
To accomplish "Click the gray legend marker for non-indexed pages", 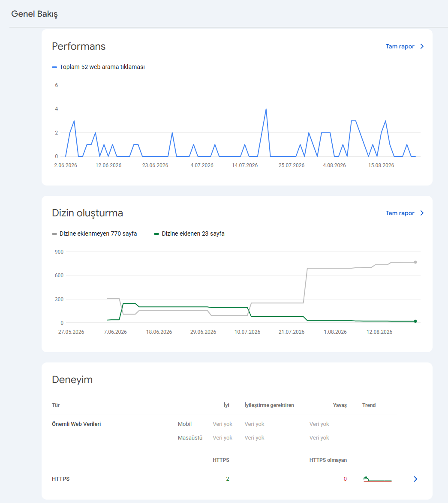I will tap(54, 234).
